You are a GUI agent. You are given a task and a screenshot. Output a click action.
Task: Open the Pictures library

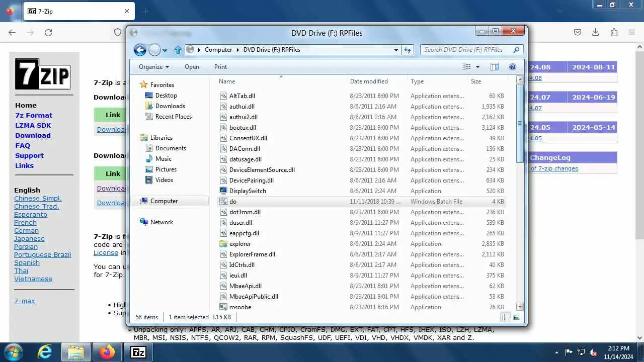click(x=166, y=169)
